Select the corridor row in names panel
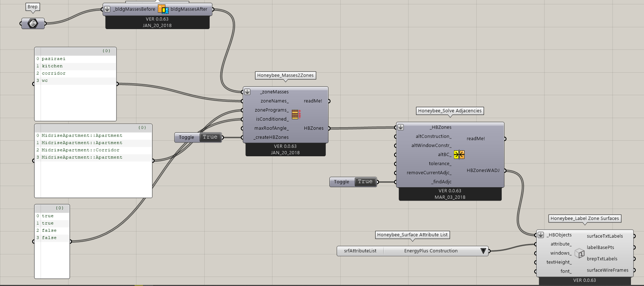644x286 pixels. point(75,73)
